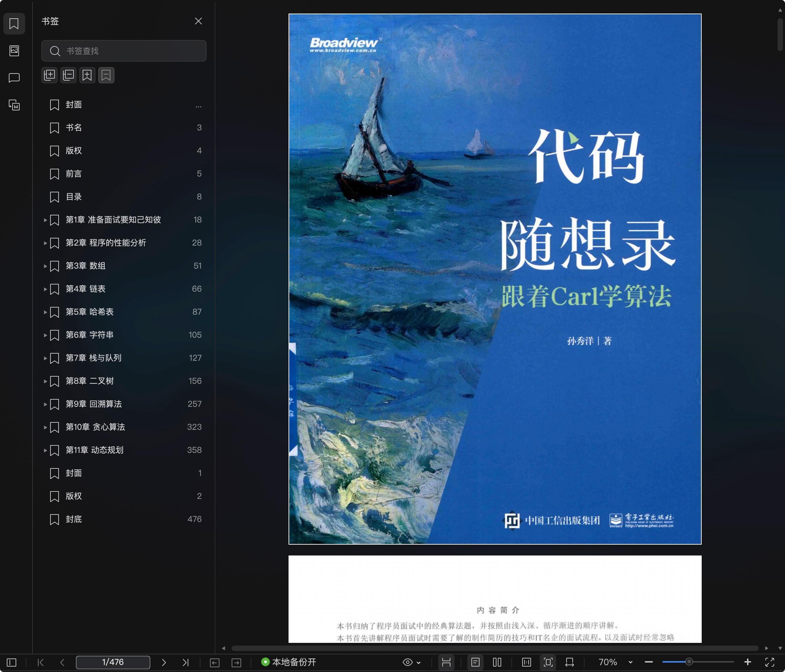Open the comments panel sidebar icon
Screen dimensions: 785x672
coord(14,78)
